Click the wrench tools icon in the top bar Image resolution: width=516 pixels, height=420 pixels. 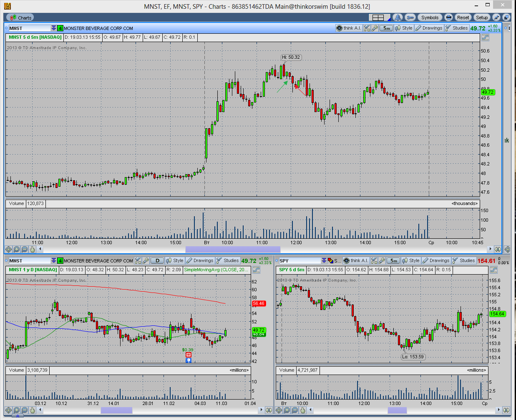coord(410,17)
